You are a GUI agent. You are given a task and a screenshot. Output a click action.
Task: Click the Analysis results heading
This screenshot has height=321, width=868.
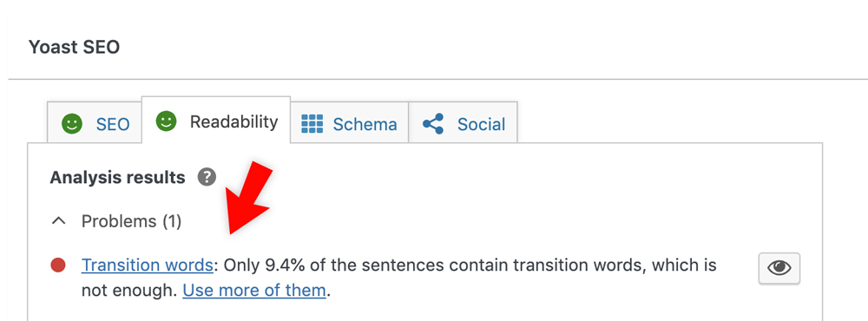[x=117, y=178]
